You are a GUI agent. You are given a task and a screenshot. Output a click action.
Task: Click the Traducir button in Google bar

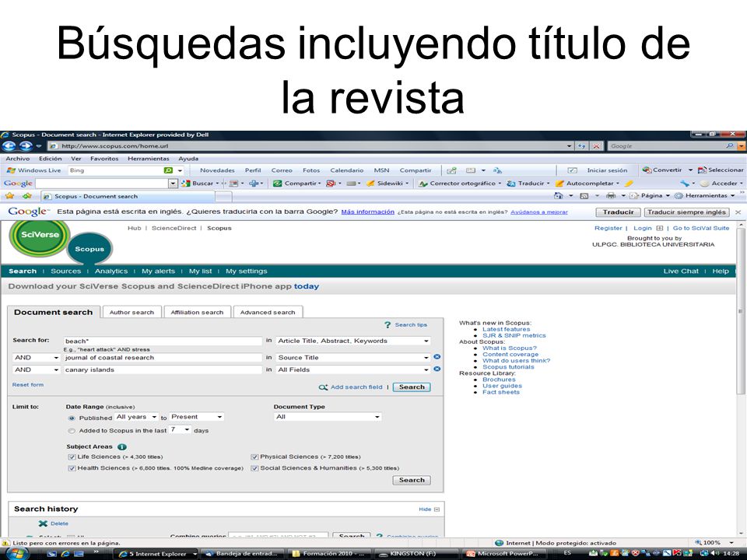coord(618,212)
